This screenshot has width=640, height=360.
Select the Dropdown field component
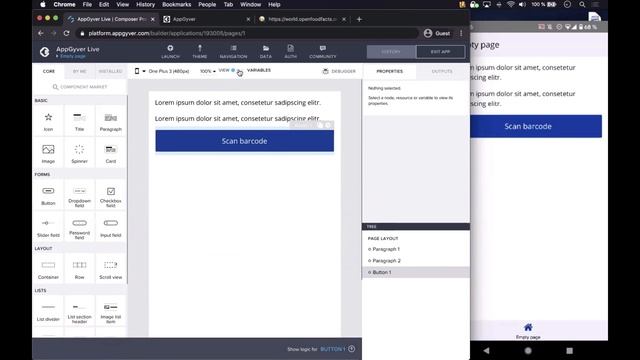point(79,196)
